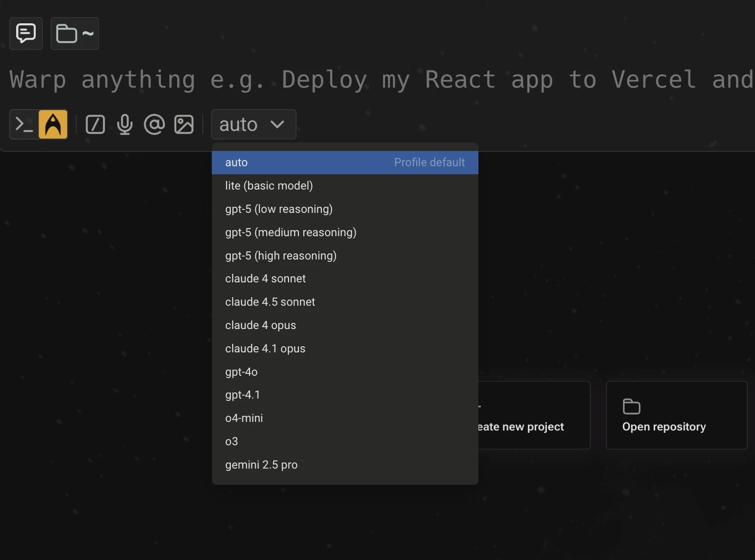The height and width of the screenshot is (560, 755).
Task: Click the slash commands icon
Action: pos(95,124)
